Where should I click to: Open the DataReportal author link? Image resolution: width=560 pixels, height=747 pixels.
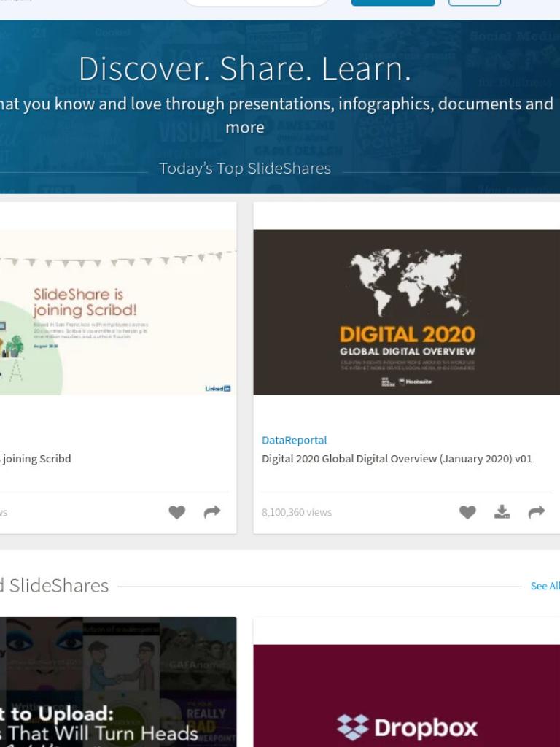click(295, 440)
